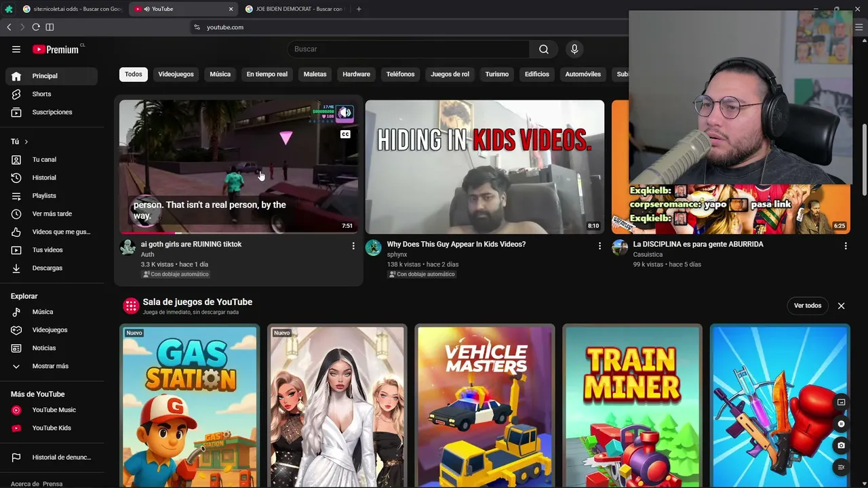
Task: Toggle mute on the video preview
Action: coord(345,113)
